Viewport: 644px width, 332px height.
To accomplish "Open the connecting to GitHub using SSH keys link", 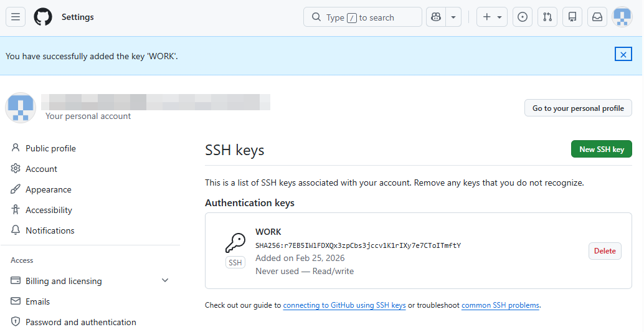I will point(344,305).
